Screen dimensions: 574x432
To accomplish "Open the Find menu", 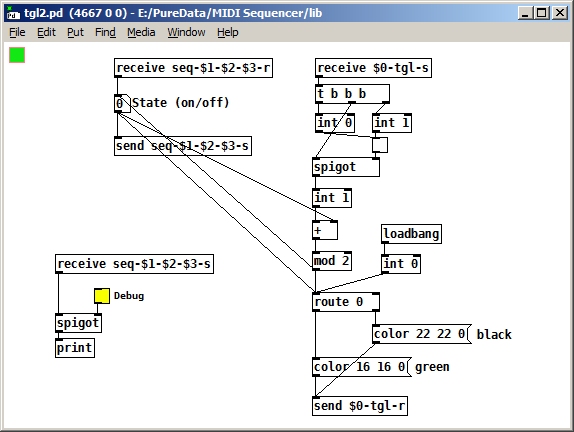I will 105,32.
